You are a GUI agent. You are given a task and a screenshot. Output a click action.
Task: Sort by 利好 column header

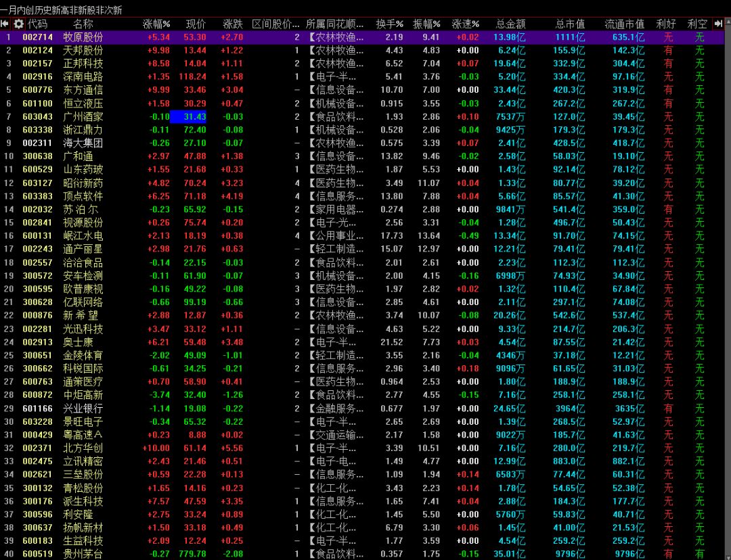pos(666,23)
